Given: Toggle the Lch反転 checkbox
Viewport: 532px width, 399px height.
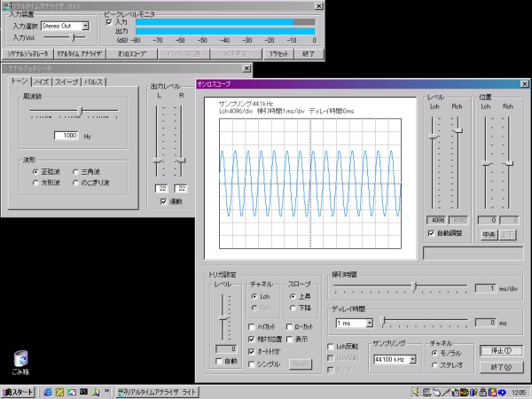Looking at the screenshot, I should coord(331,347).
